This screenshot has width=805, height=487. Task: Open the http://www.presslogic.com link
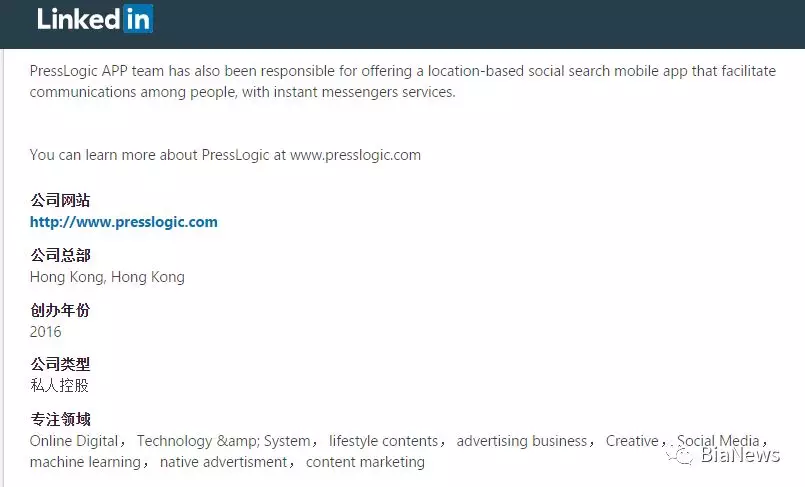coord(124,222)
